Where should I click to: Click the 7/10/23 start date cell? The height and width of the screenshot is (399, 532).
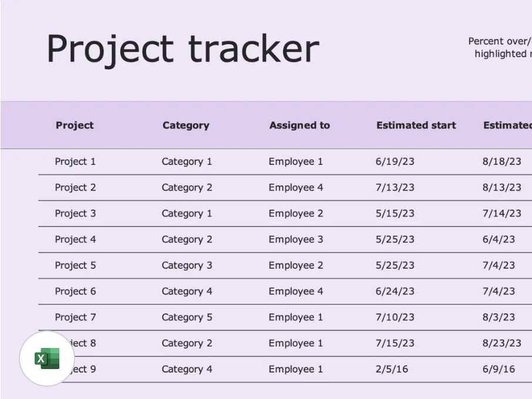(395, 317)
